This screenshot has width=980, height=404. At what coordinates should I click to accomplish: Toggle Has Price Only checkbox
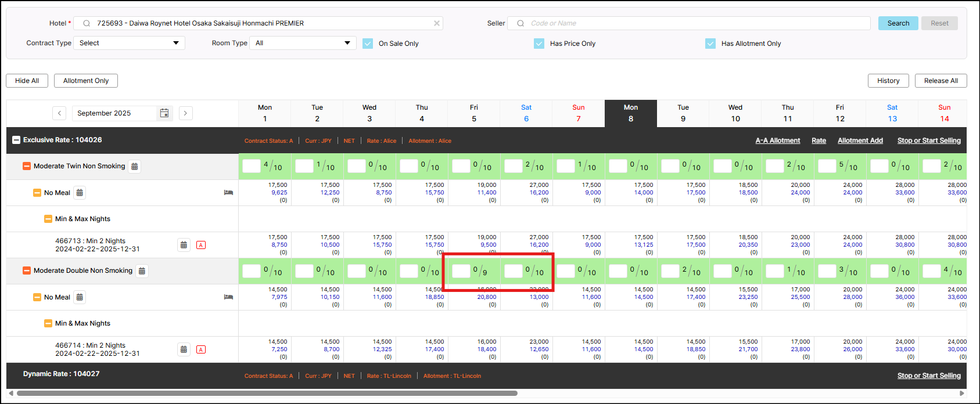tap(539, 44)
